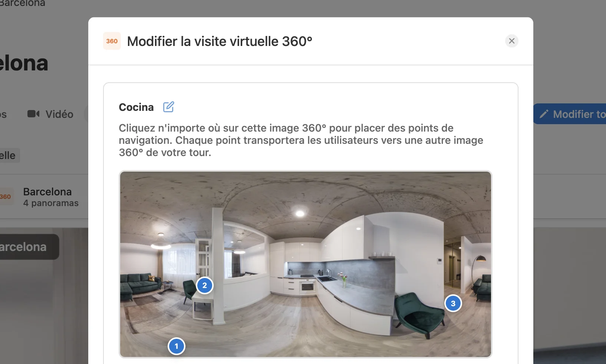Select navigation point 1 on the panorama
The height and width of the screenshot is (364, 606).
coord(177,346)
